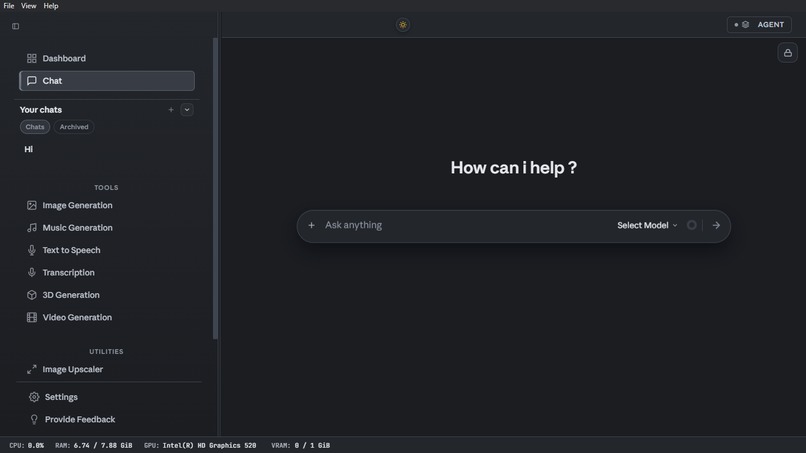This screenshot has width=806, height=453.
Task: Click the Image Upscaler expand-arrows icon
Action: pyautogui.click(x=32, y=369)
